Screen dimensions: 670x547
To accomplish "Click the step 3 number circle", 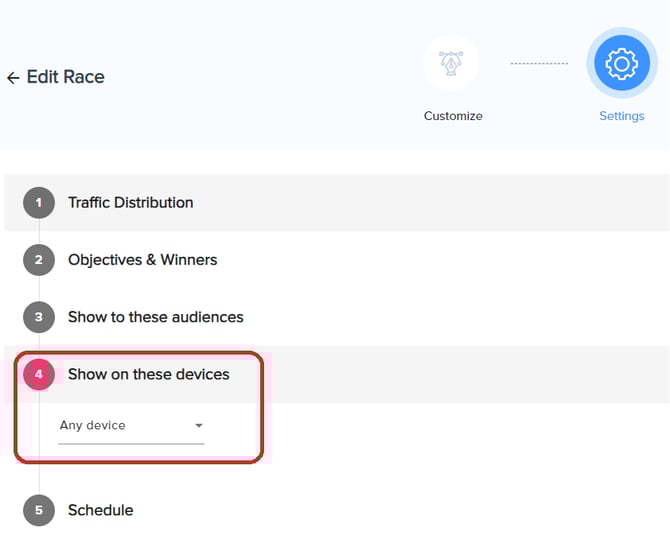I will (39, 317).
